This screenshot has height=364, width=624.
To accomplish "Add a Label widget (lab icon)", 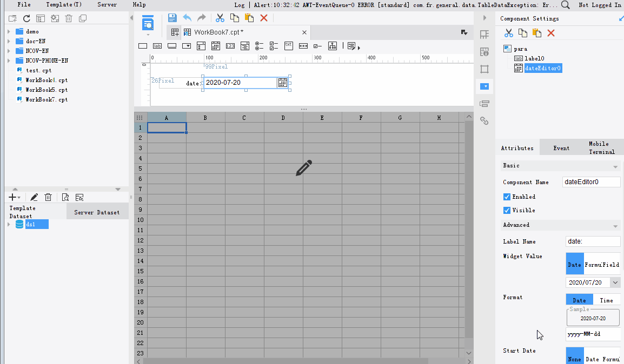I will coord(157,46).
